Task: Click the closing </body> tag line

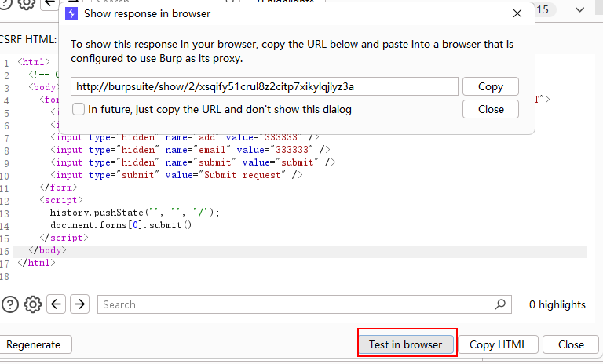Action: (x=47, y=250)
